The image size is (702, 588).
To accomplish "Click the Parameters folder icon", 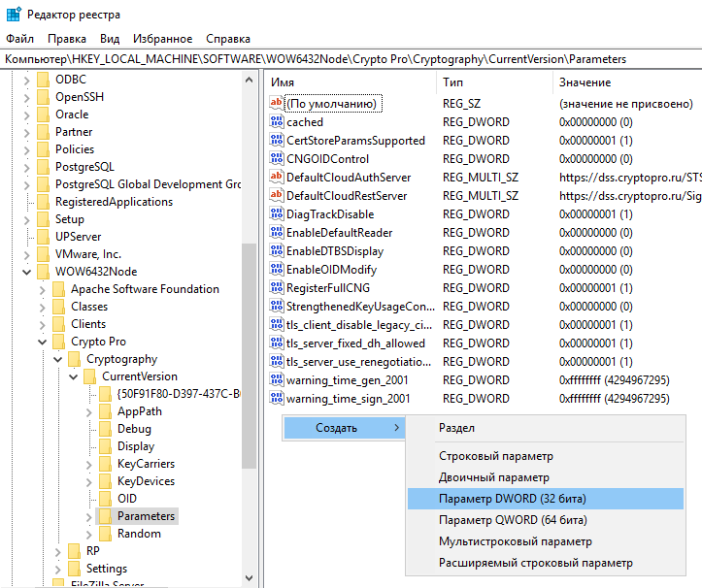I will [105, 516].
